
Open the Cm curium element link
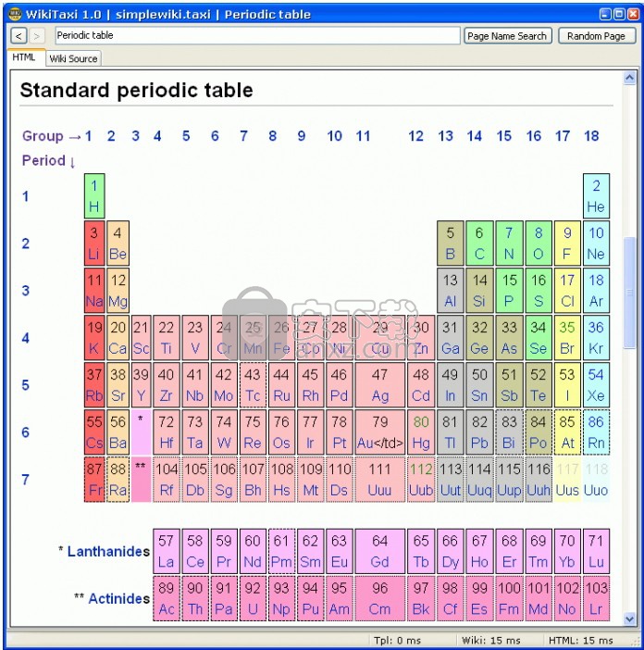379,609
